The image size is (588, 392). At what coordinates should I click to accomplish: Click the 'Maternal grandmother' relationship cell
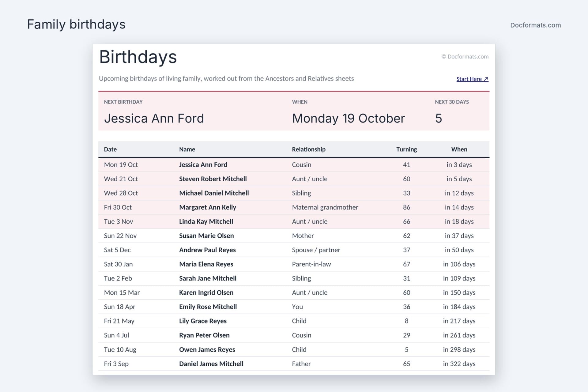(x=325, y=207)
